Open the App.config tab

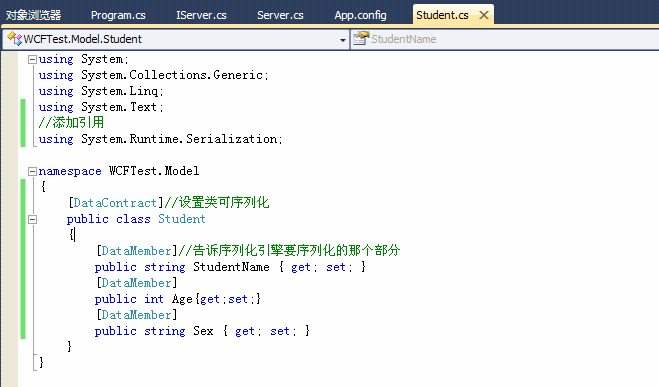[x=360, y=15]
